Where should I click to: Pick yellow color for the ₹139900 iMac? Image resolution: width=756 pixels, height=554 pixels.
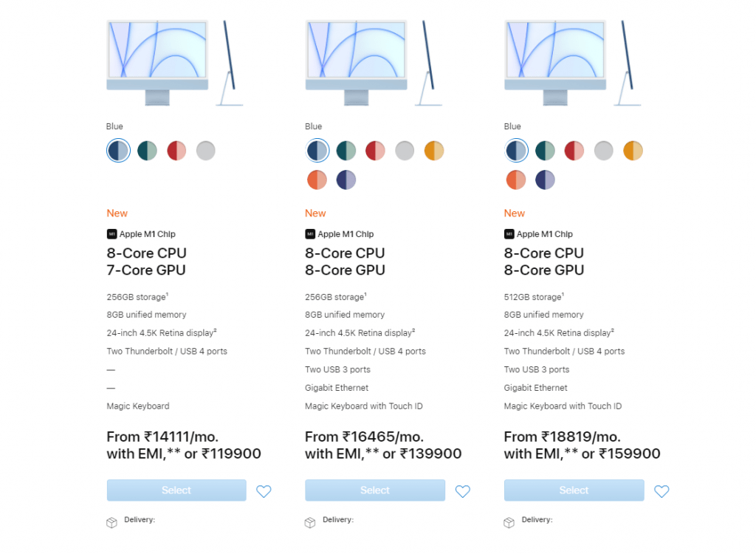[x=434, y=151]
